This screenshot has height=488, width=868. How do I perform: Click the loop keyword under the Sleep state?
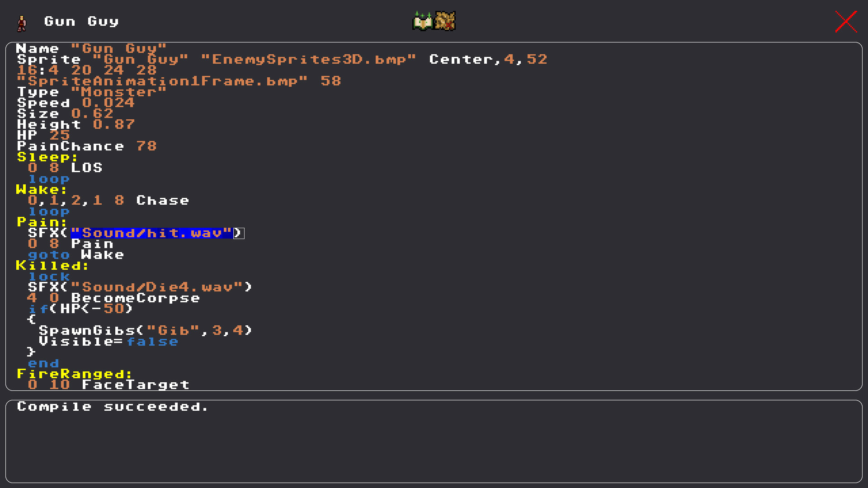[x=50, y=179]
